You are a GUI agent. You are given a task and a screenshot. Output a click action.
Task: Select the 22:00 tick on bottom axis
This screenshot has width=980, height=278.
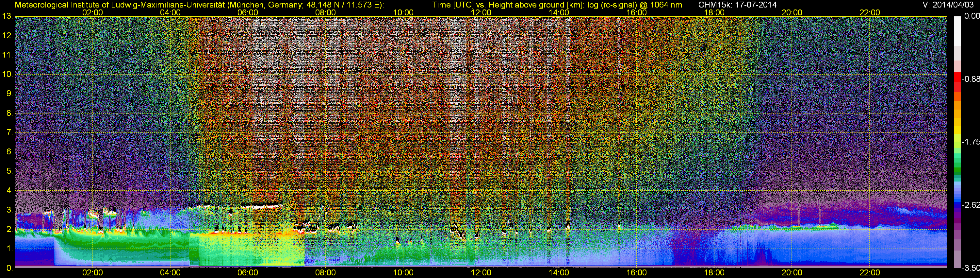(870, 273)
